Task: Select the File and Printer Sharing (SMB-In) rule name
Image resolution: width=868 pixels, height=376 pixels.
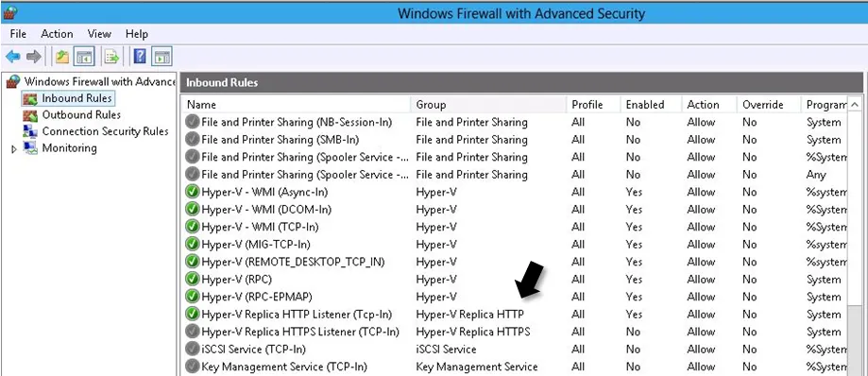Action: coord(281,140)
